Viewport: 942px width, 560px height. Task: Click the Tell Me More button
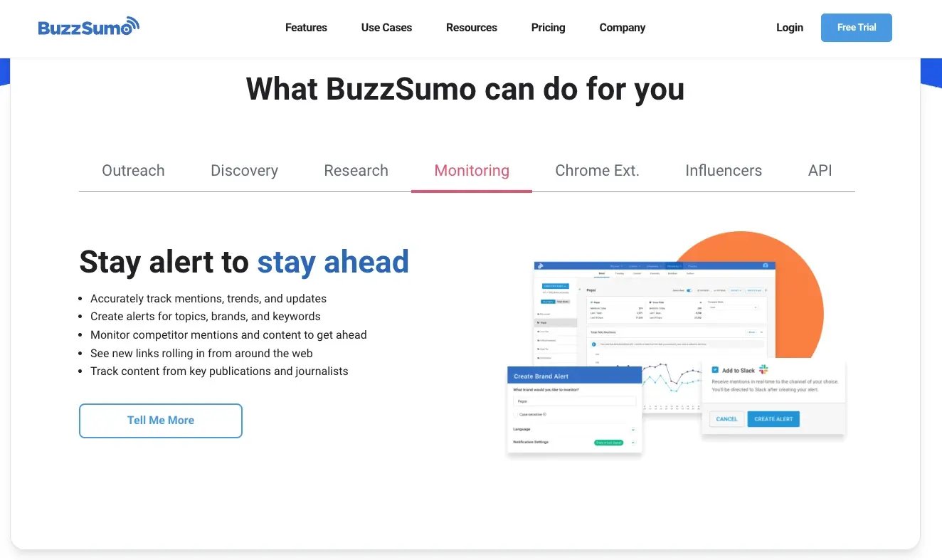pyautogui.click(x=161, y=421)
